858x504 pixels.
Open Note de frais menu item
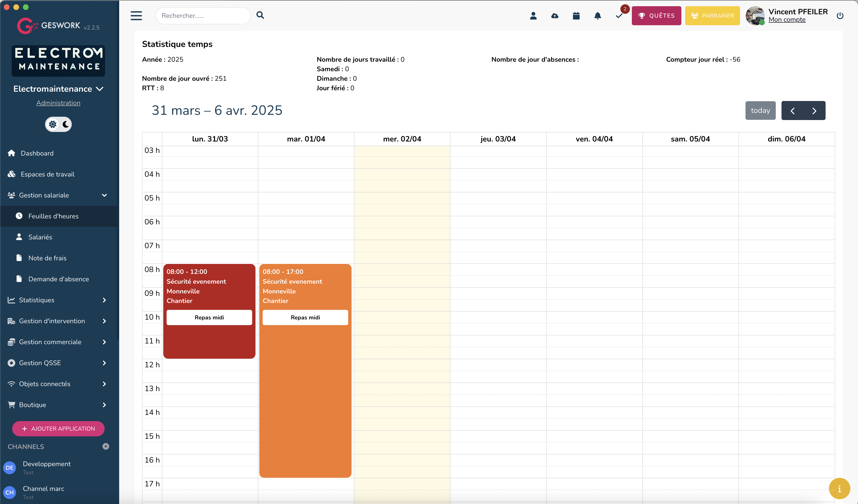47,258
